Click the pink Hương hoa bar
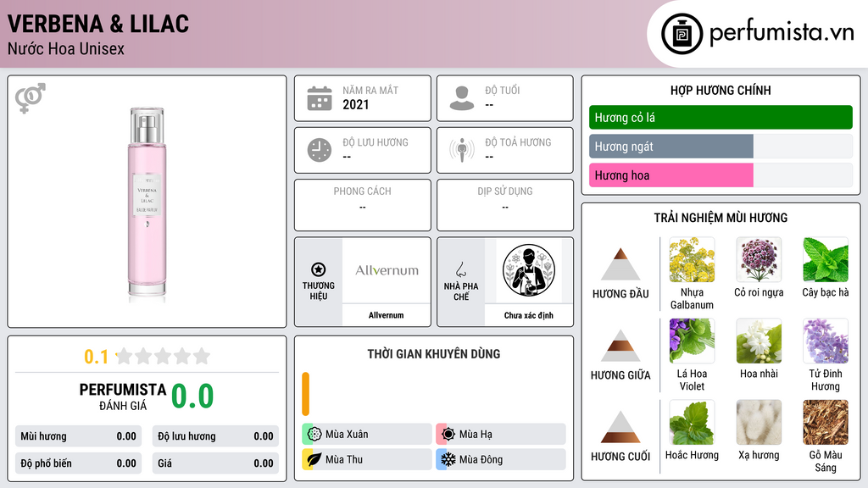 click(x=671, y=175)
